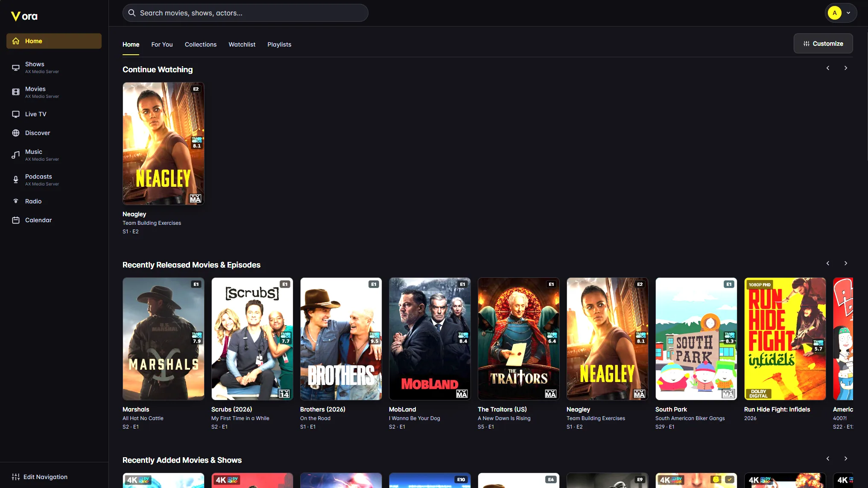The image size is (868, 488).
Task: Open the Scrubs (2026) poster
Action: point(252,339)
